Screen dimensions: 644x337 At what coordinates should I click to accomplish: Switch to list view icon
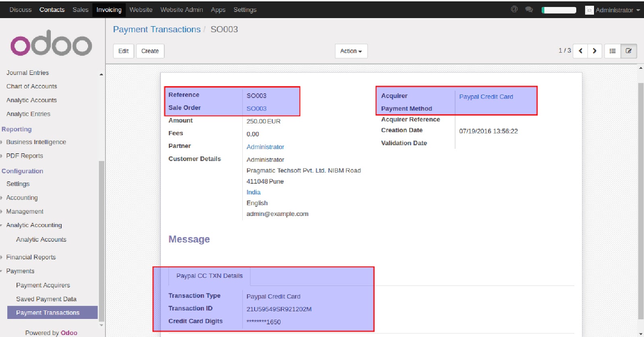(x=613, y=51)
